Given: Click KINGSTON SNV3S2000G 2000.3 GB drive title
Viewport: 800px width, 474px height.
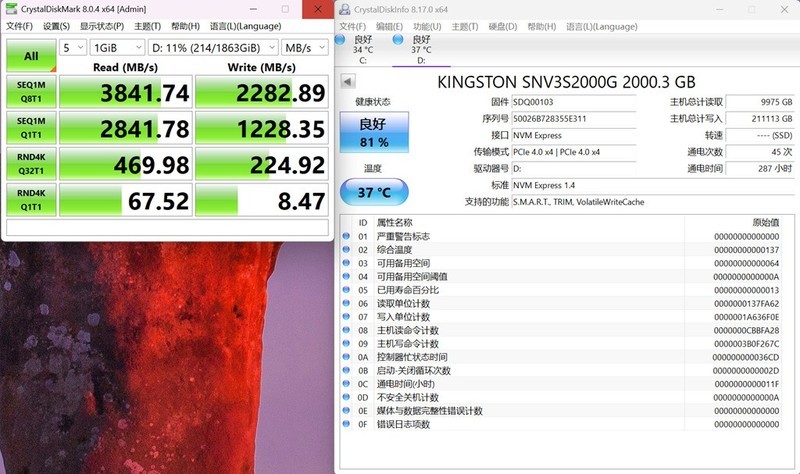Looking at the screenshot, I should tap(566, 82).
